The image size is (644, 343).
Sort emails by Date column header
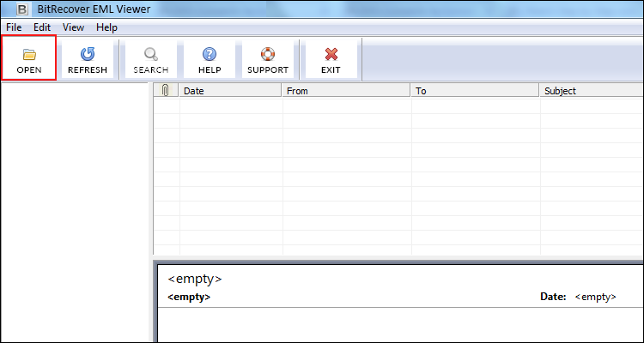[230, 90]
